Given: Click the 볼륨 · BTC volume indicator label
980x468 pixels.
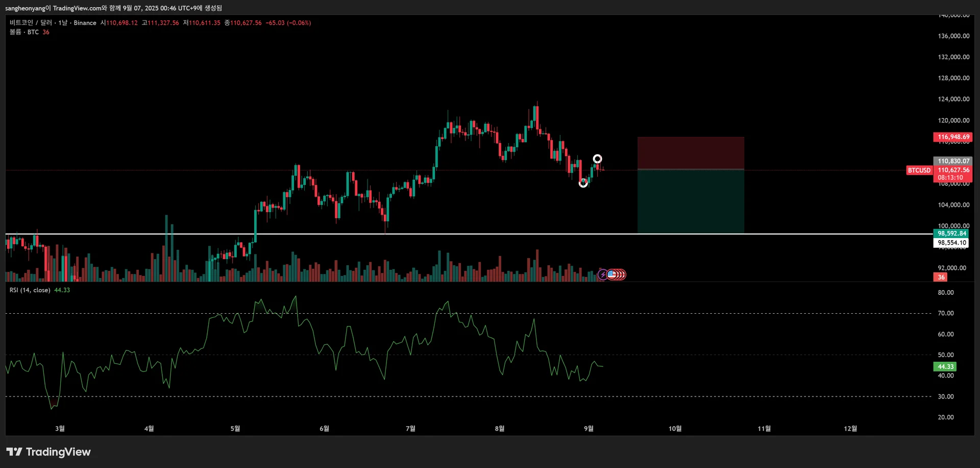Looking at the screenshot, I should pos(24,32).
